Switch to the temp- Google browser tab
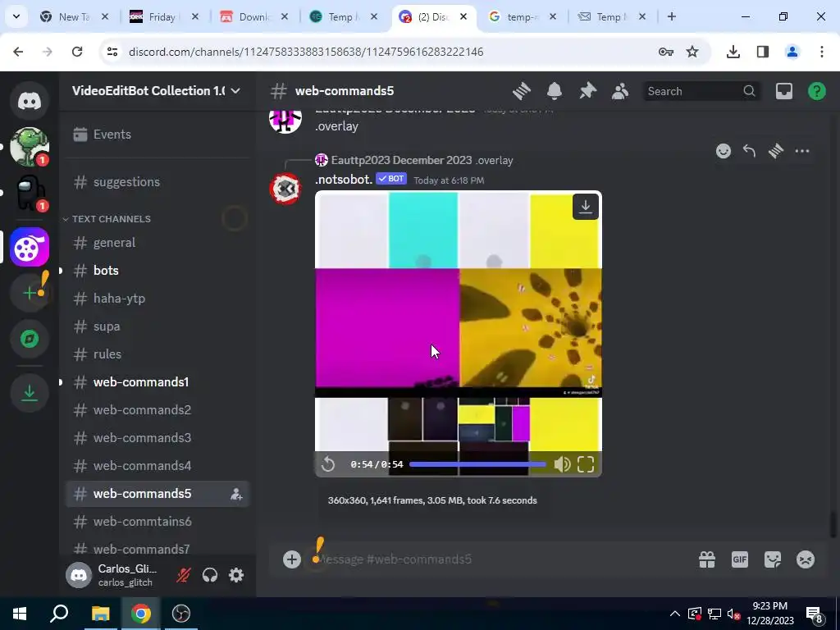Viewport: 840px width, 630px height. tap(523, 16)
